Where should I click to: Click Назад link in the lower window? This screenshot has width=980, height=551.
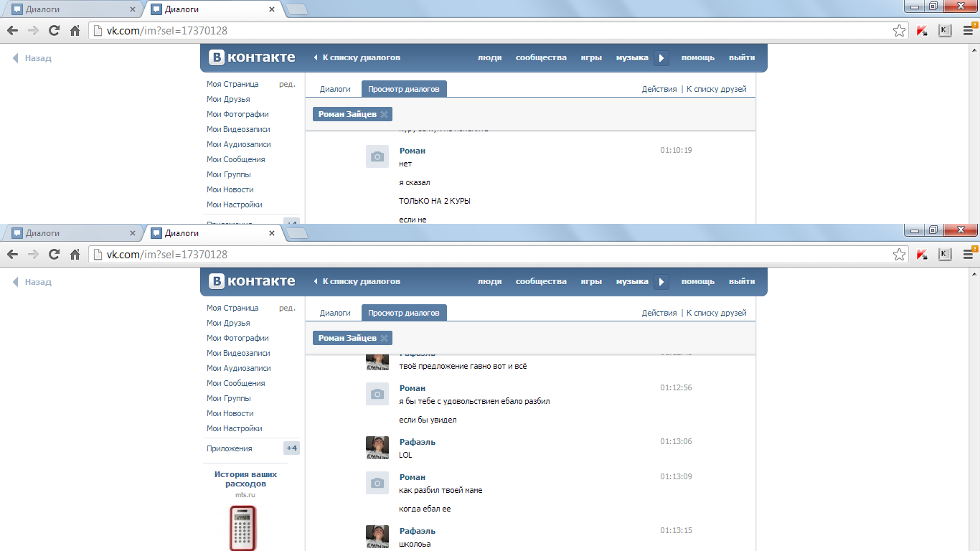[x=32, y=282]
